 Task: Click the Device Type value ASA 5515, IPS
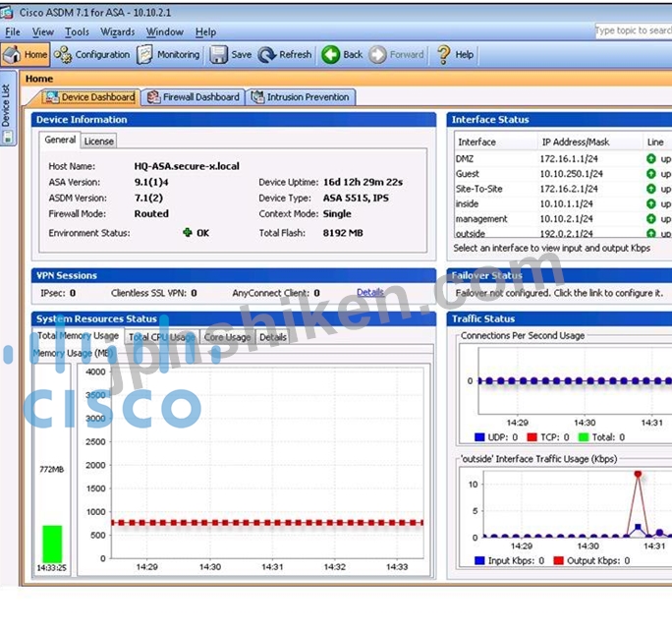pyautogui.click(x=356, y=199)
